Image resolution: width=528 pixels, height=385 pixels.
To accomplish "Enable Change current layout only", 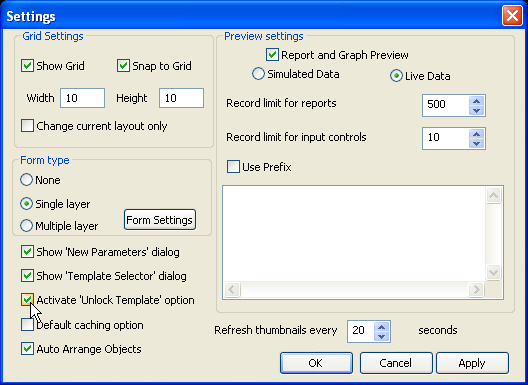I will coord(27,126).
